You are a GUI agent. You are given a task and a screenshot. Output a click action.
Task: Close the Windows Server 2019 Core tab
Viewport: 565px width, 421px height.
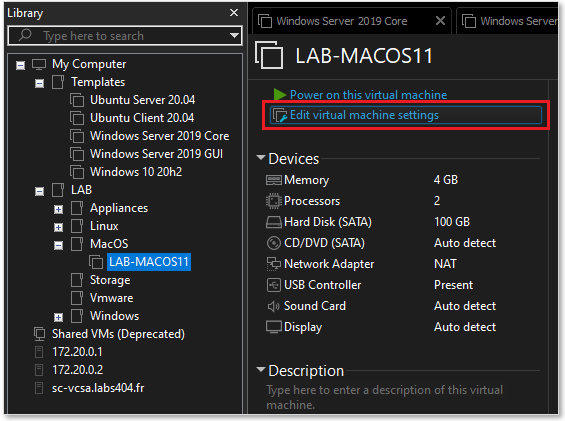(x=440, y=21)
